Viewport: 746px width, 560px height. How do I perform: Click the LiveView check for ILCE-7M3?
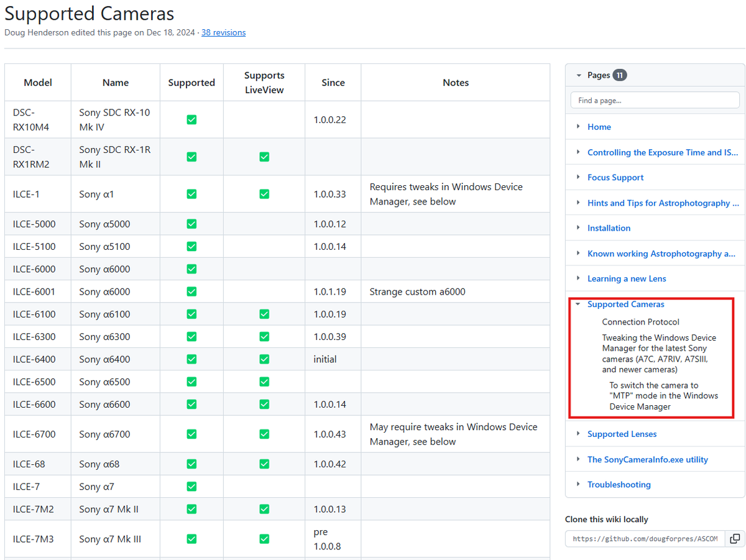pos(264,539)
